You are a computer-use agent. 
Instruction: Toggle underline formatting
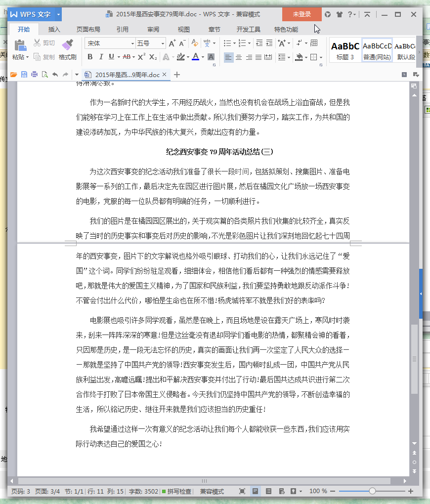click(111, 57)
